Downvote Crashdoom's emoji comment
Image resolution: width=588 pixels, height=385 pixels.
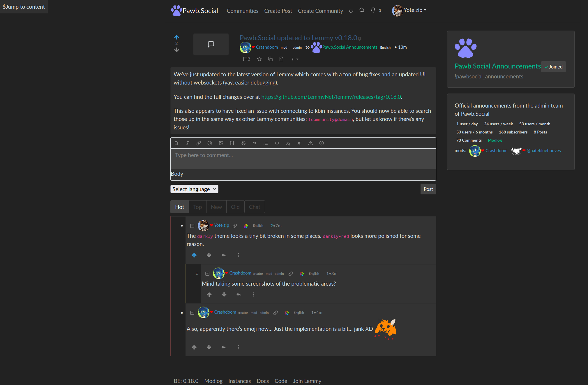coord(209,347)
